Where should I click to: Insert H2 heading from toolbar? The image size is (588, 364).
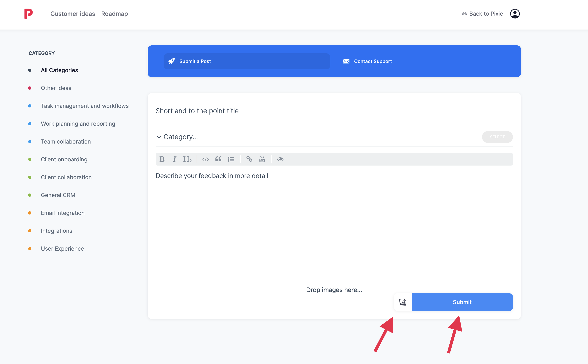pyautogui.click(x=187, y=159)
